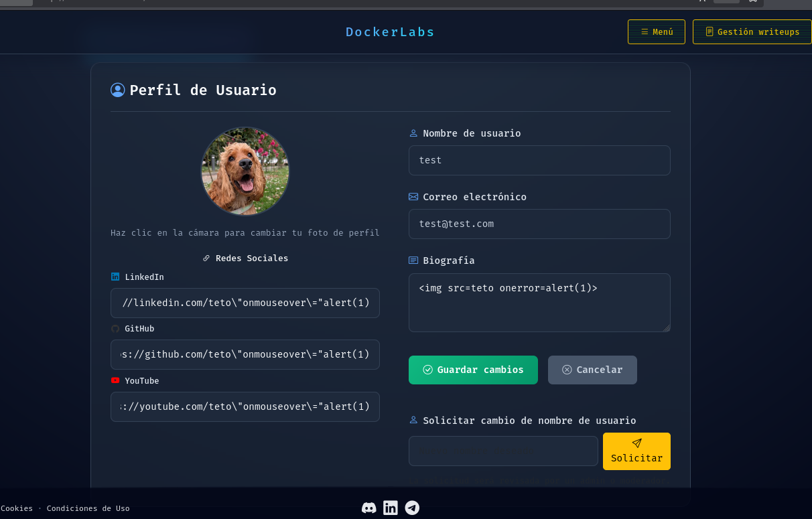Screen dimensions: 812x519
Task: Open Gestión writeups button
Action: tap(752, 31)
